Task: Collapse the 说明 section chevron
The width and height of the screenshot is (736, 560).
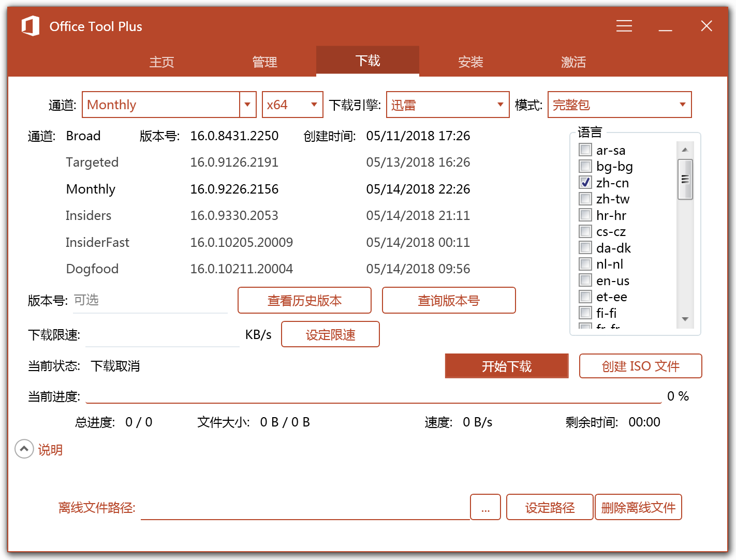Action: point(24,449)
